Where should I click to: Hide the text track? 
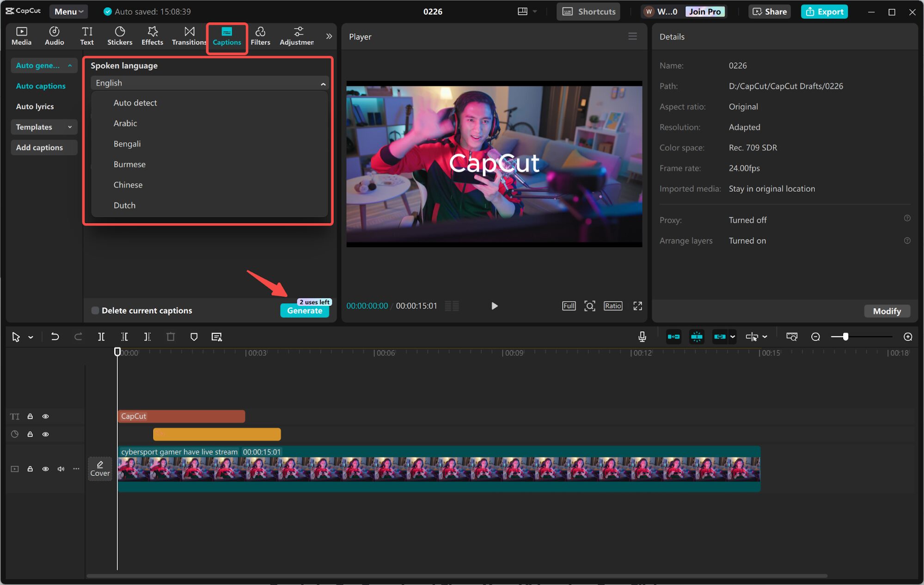click(x=45, y=416)
